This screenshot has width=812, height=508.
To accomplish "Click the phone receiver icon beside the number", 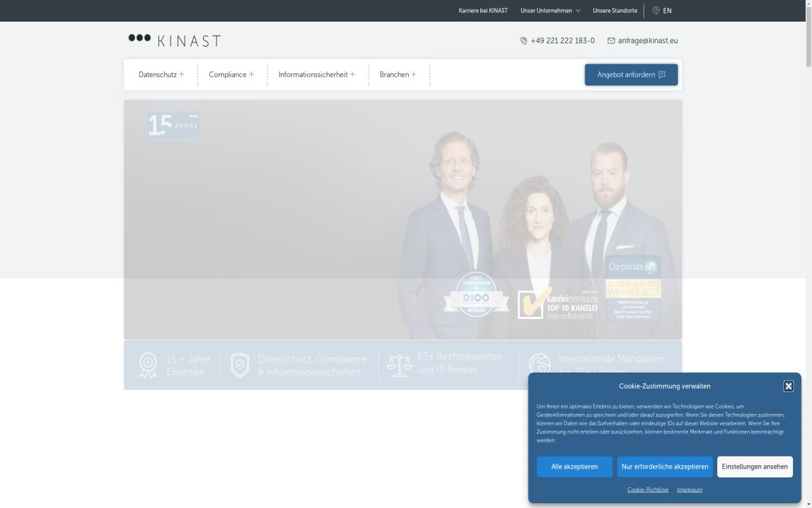I will [523, 41].
